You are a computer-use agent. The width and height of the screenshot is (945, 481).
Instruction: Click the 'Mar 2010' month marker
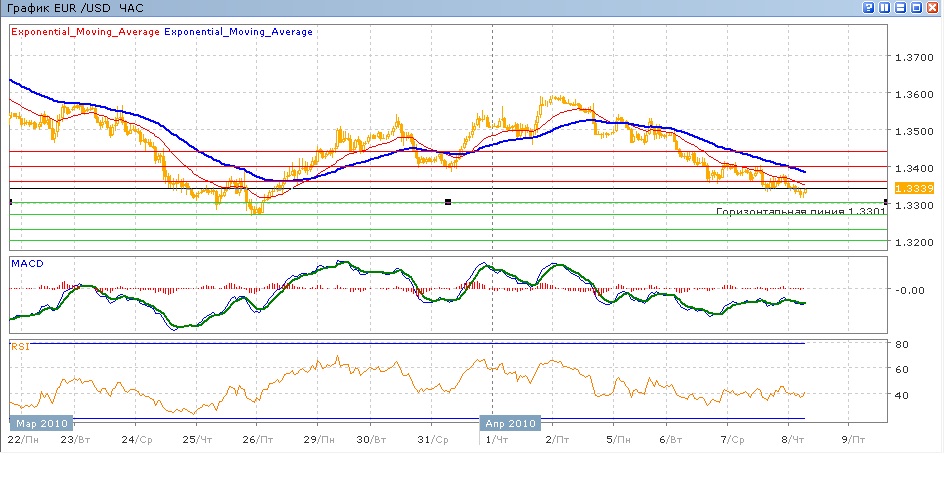(41, 422)
